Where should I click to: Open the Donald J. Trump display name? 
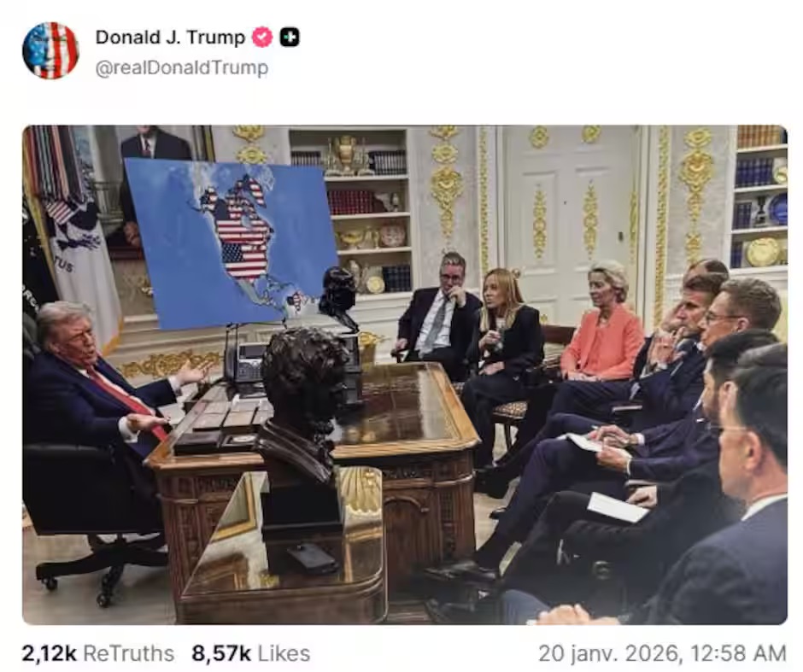click(170, 38)
